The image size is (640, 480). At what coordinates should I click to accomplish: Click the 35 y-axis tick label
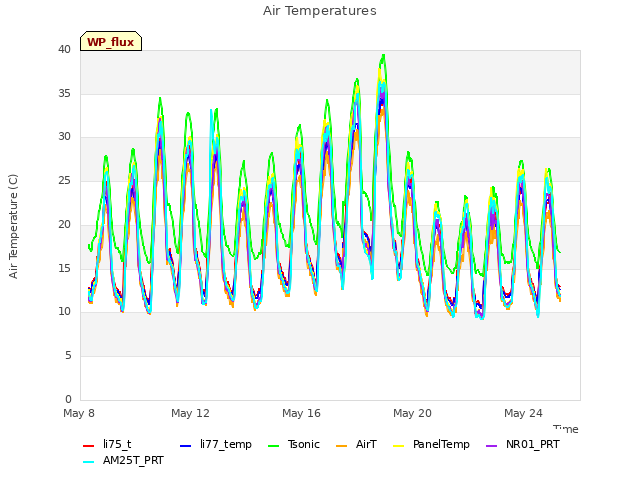pos(64,93)
